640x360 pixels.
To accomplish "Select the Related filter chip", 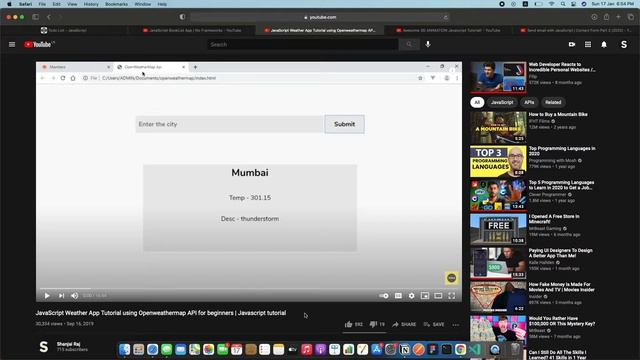I will pos(553,102).
